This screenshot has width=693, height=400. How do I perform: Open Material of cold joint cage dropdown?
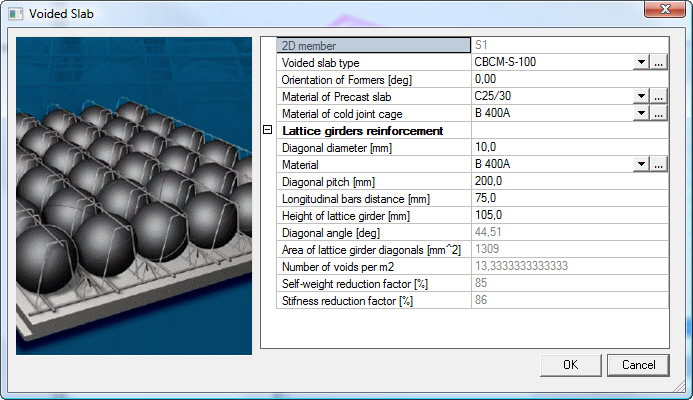coord(641,114)
